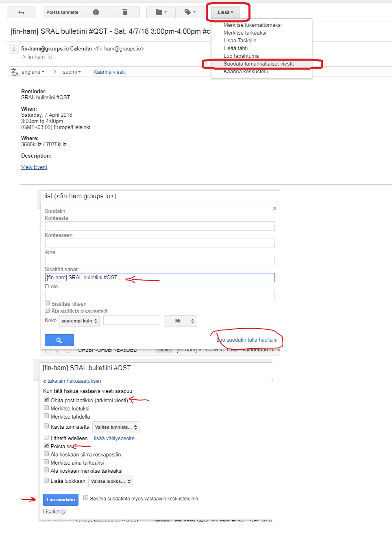Open the move-to folder icon

click(x=161, y=12)
